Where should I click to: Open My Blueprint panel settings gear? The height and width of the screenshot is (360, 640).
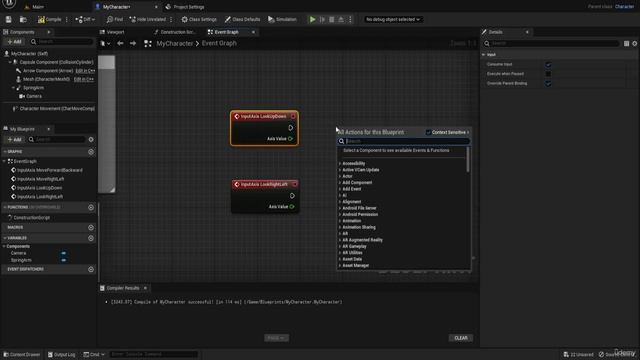[91, 140]
